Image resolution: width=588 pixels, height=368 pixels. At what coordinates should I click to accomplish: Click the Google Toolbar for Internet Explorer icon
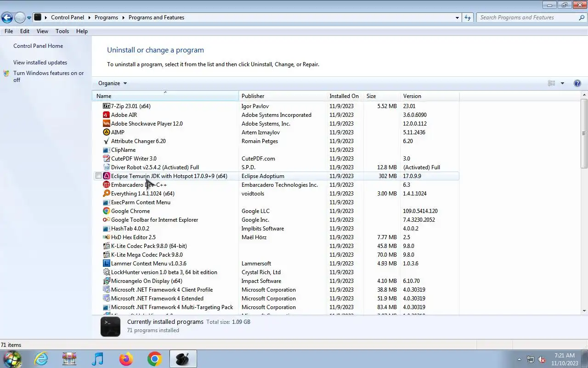point(107,220)
